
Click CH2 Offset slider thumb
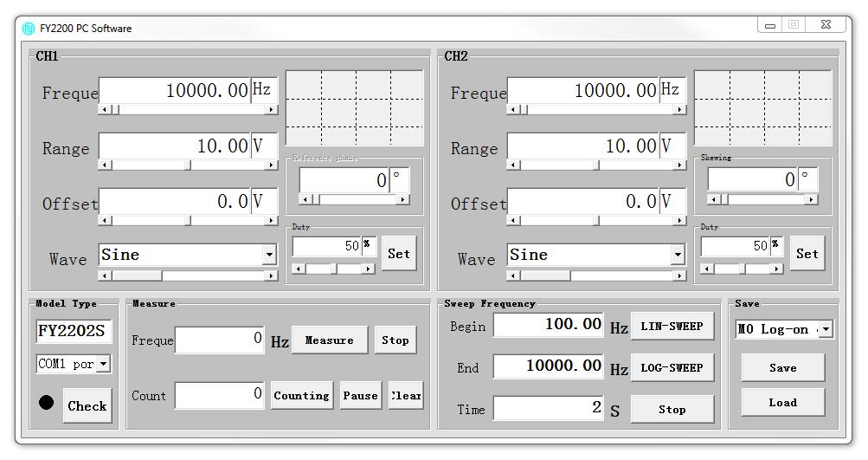click(x=597, y=221)
